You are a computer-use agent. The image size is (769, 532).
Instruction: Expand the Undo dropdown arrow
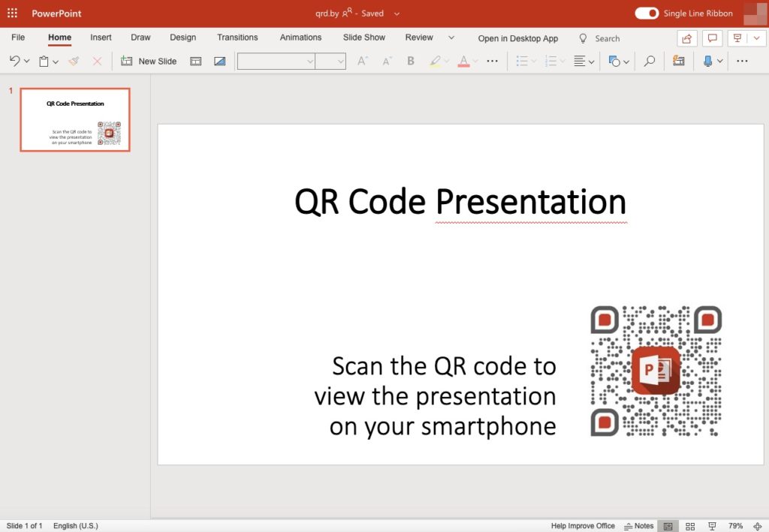(26, 62)
